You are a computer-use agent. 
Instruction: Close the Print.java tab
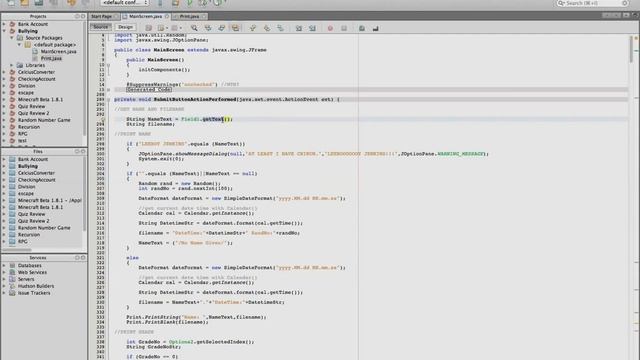(x=203, y=16)
